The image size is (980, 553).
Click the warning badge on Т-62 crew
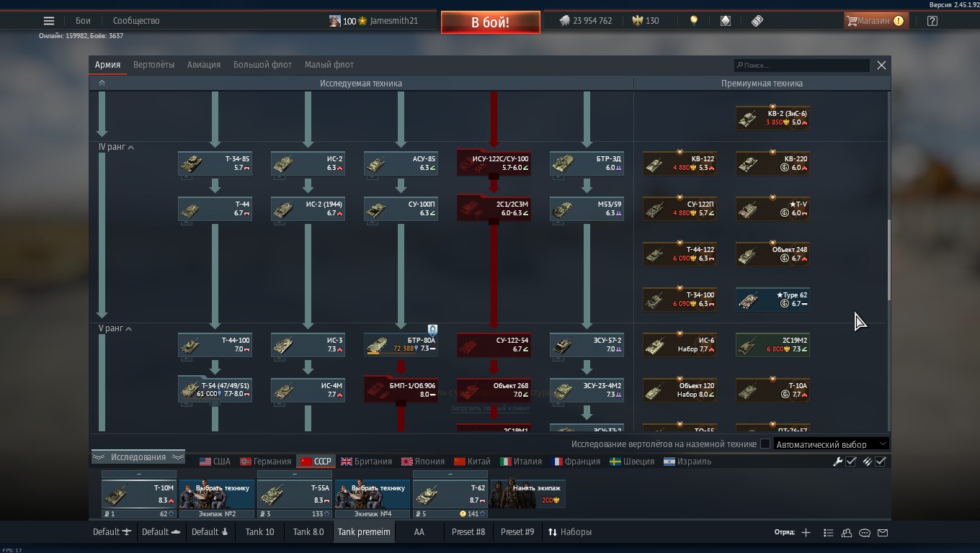[x=463, y=513]
